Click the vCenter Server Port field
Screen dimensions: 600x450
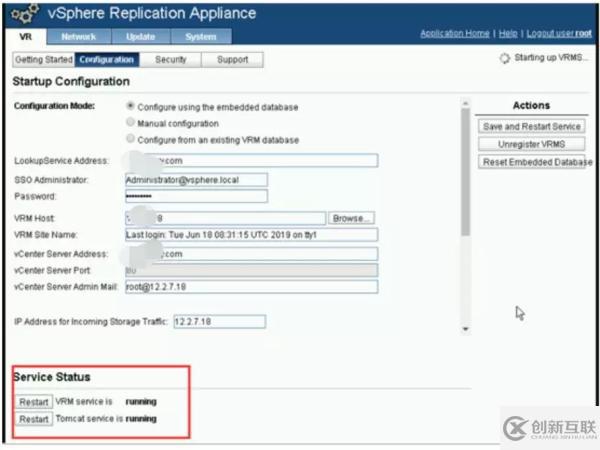click(x=252, y=270)
